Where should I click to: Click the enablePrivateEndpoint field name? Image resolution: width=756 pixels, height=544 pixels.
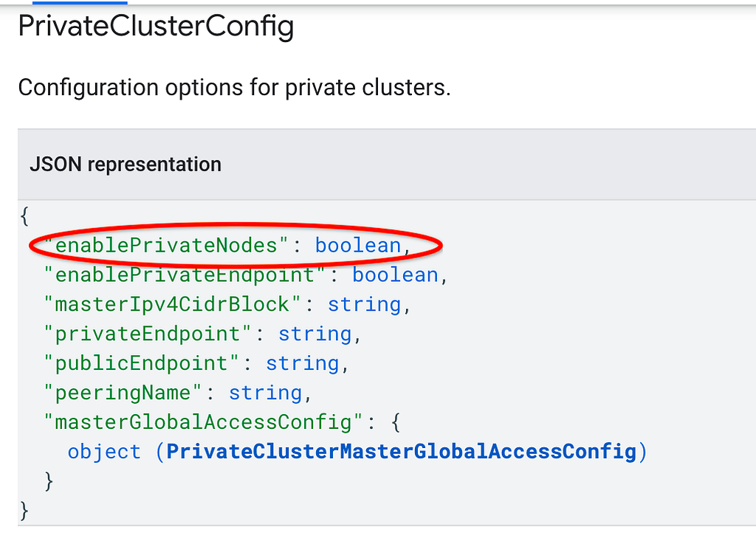coord(185,275)
